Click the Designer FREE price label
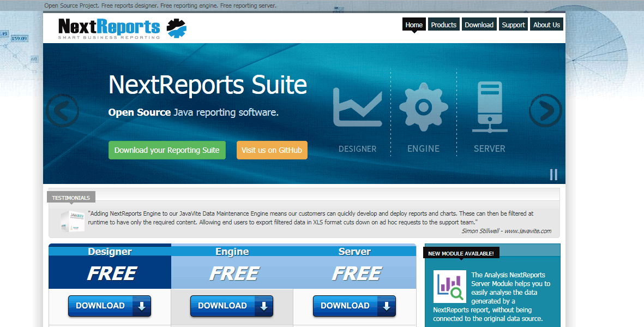644x327 pixels. (112, 274)
